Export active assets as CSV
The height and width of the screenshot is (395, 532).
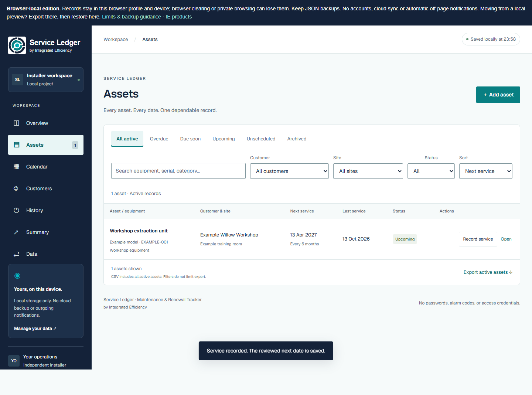click(x=488, y=272)
